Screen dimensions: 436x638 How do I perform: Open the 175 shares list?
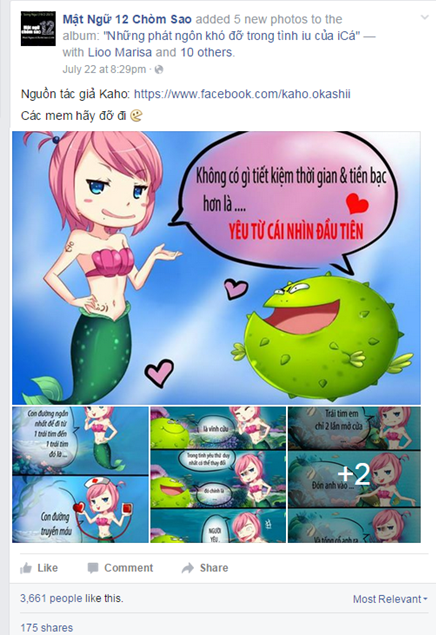47,628
